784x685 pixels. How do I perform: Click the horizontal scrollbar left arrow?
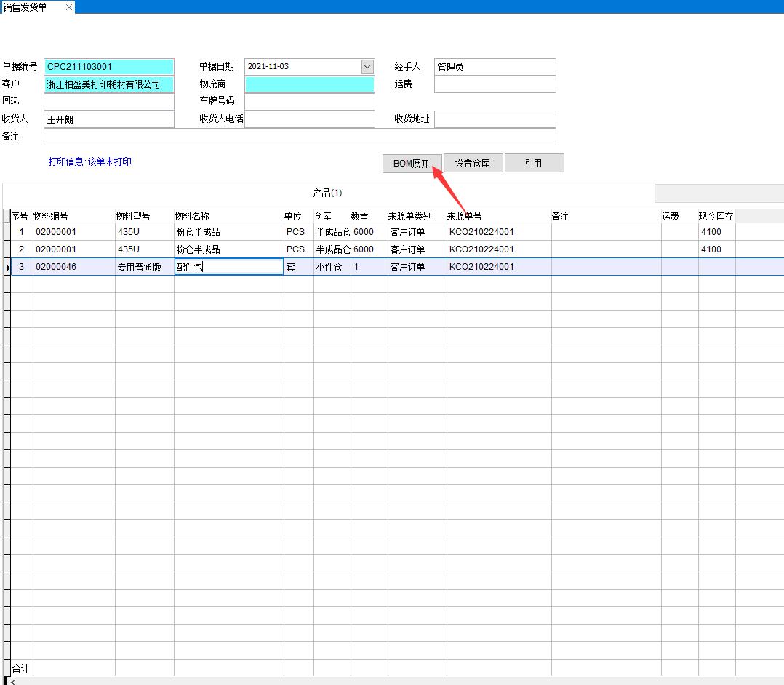(12, 681)
